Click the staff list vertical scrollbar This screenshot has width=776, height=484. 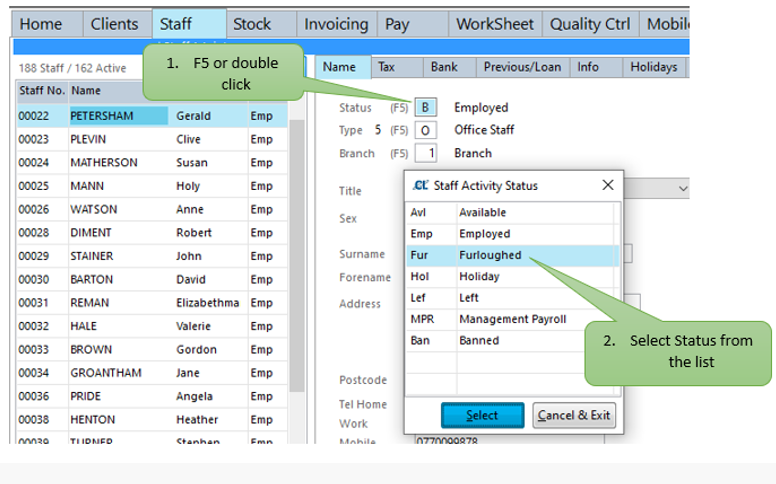pos(297,250)
